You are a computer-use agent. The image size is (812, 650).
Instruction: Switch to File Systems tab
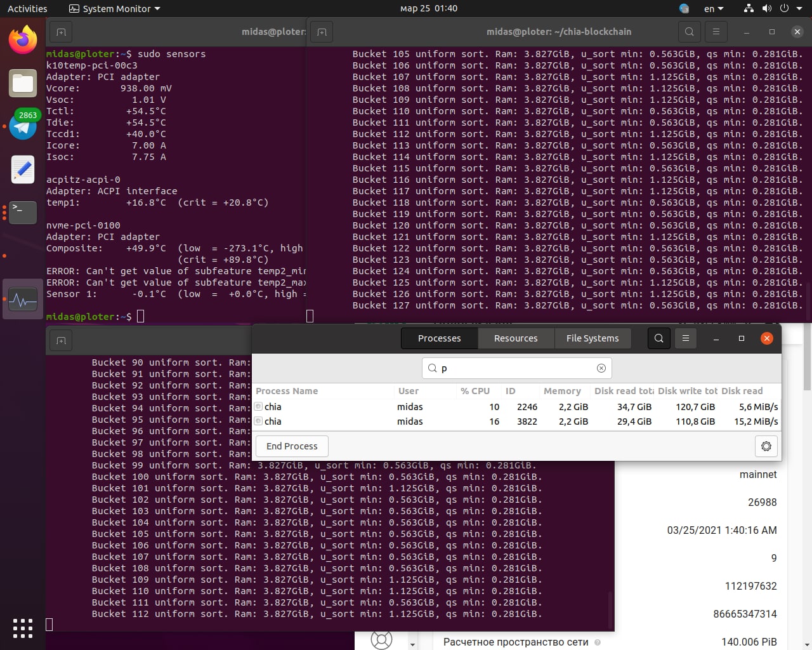tap(593, 338)
